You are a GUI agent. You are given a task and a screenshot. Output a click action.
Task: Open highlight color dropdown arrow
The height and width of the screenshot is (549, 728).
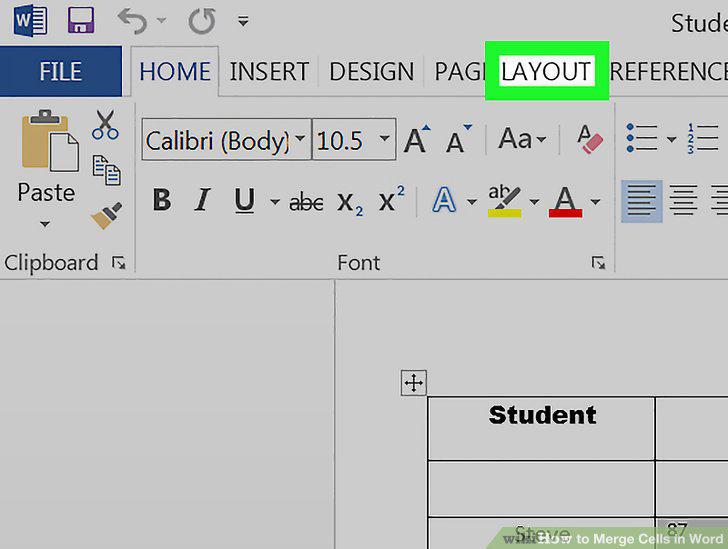(x=534, y=202)
